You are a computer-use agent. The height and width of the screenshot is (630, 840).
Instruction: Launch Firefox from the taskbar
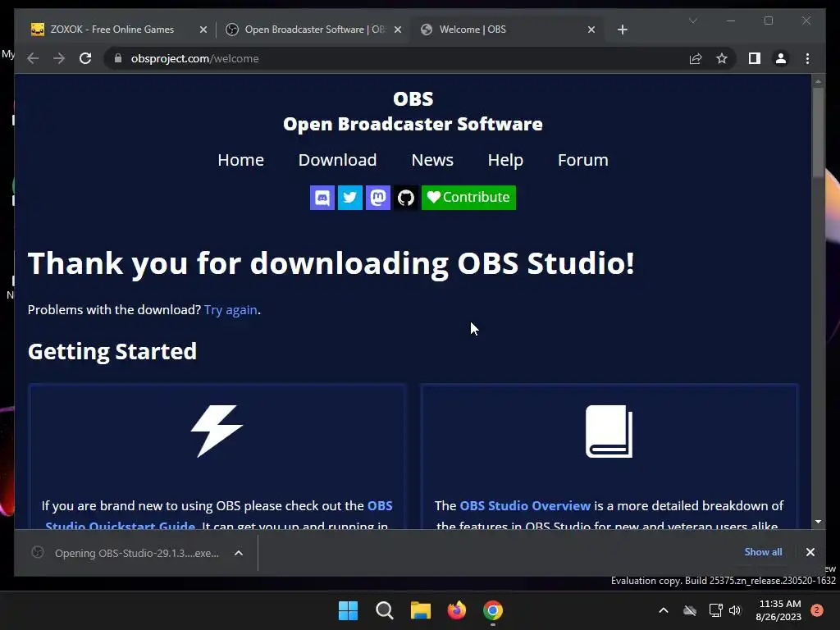(456, 610)
